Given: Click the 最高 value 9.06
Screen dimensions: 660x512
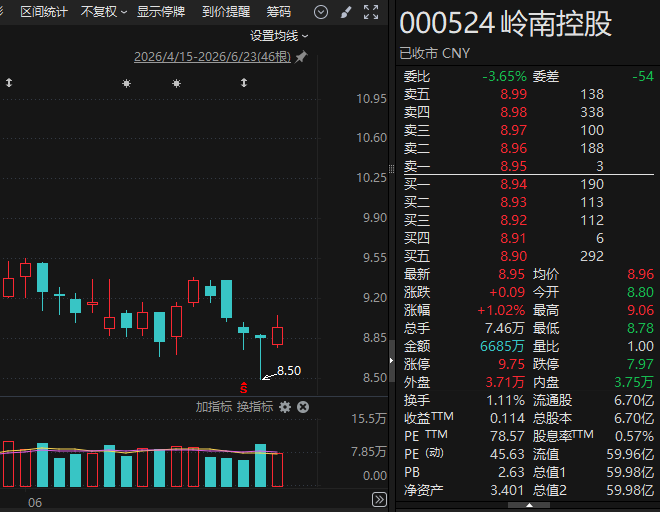Looking at the screenshot, I should click(x=640, y=310).
